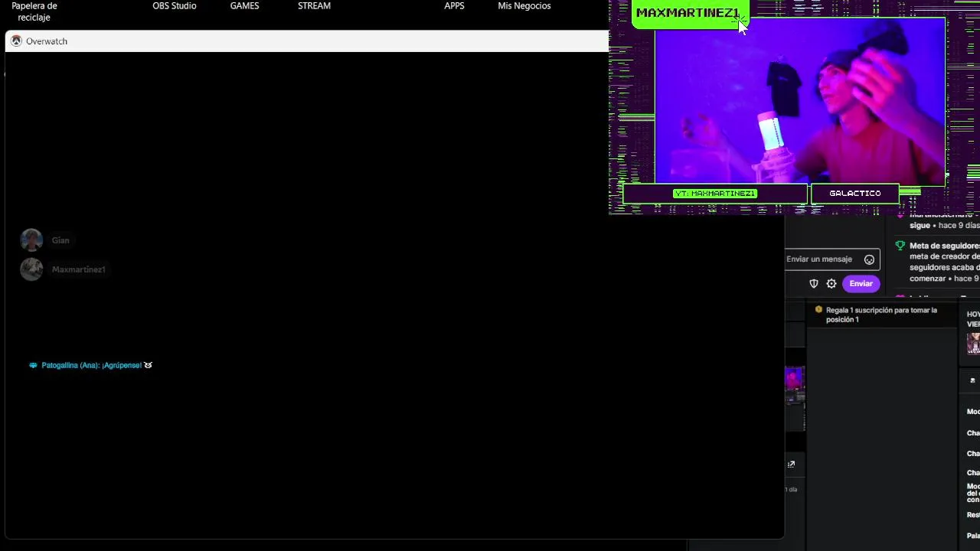The height and width of the screenshot is (551, 980).
Task: Click the YT: MAXMARTINEZ1 overlay label
Action: click(715, 194)
